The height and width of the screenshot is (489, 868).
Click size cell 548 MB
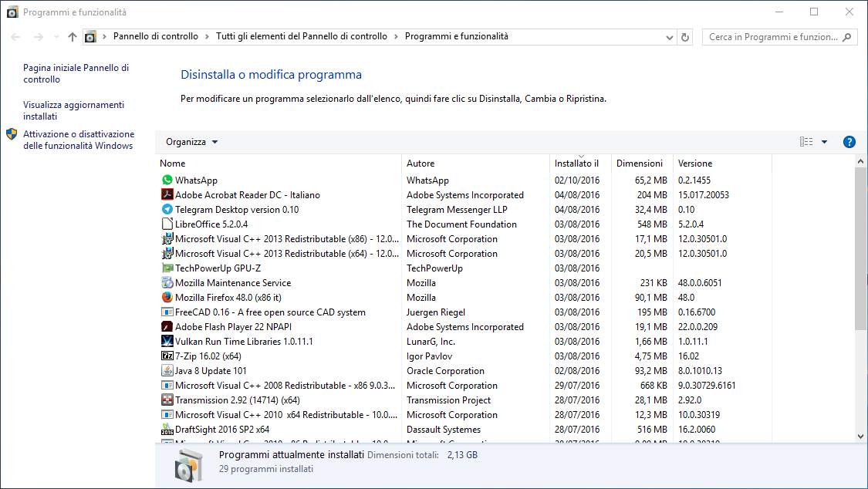(652, 224)
